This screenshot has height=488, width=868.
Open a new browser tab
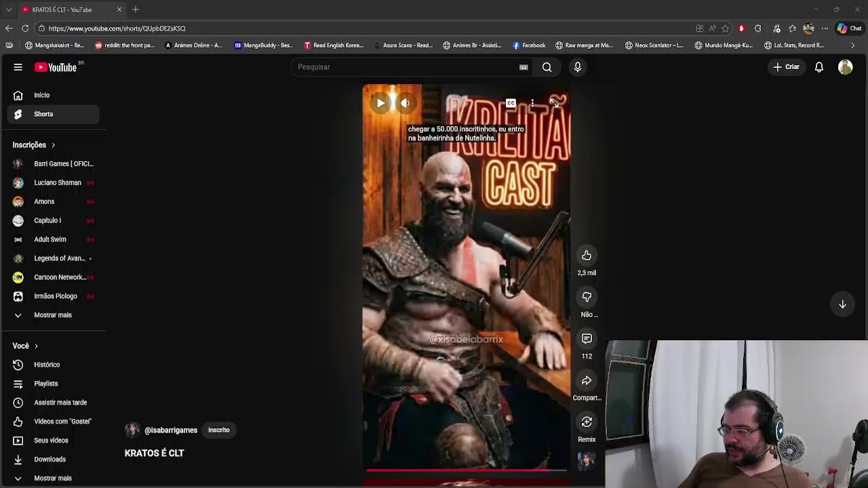[136, 9]
